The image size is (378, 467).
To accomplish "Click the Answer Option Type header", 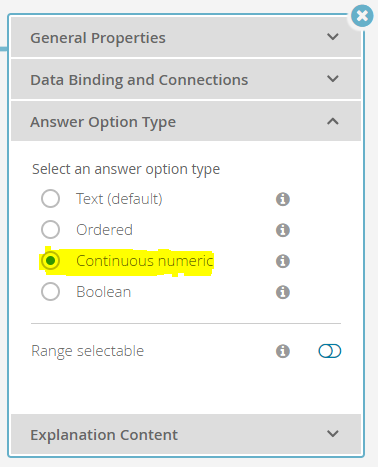I will [x=186, y=121].
